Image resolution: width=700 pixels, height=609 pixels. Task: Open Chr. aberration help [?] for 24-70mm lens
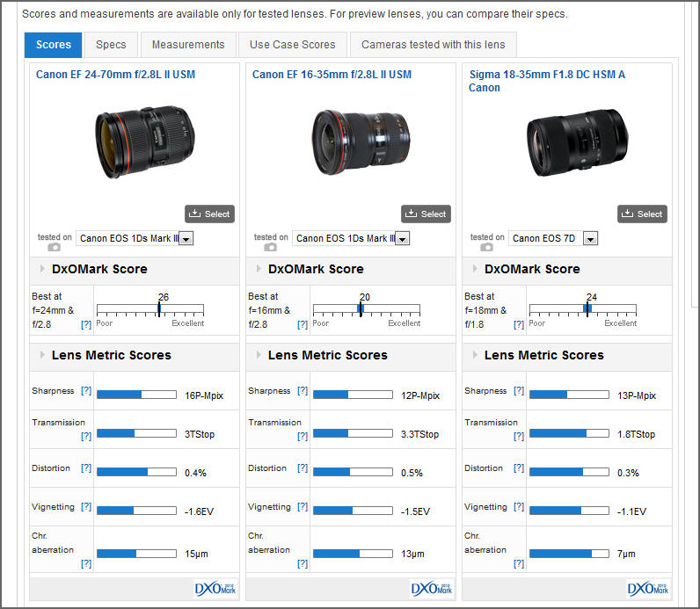pyautogui.click(x=86, y=563)
